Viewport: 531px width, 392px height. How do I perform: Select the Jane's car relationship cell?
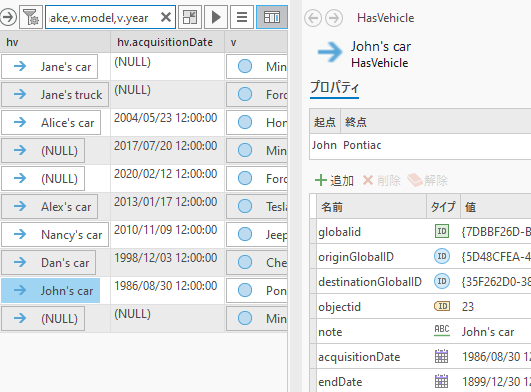point(49,67)
